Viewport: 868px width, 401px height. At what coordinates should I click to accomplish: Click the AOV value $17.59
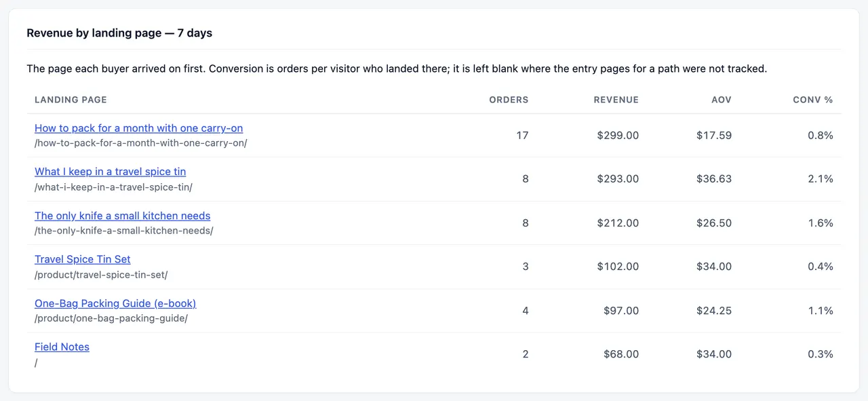pyautogui.click(x=714, y=136)
